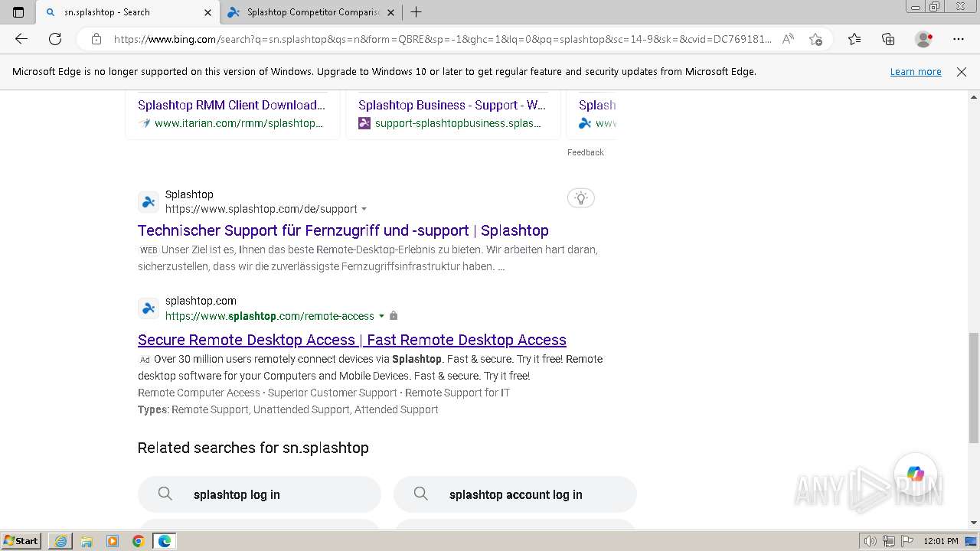Click the network tray icon

coord(889,541)
